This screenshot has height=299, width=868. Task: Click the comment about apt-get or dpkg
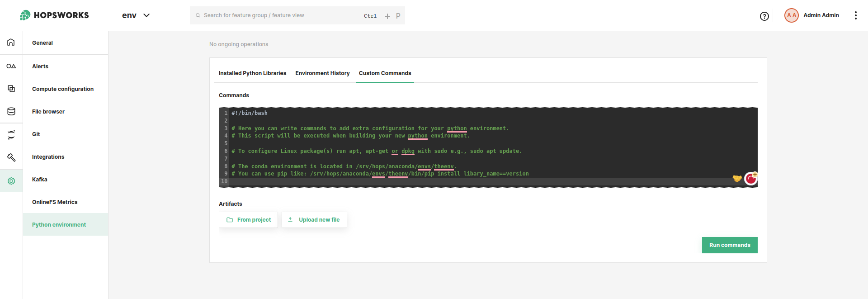(x=377, y=151)
